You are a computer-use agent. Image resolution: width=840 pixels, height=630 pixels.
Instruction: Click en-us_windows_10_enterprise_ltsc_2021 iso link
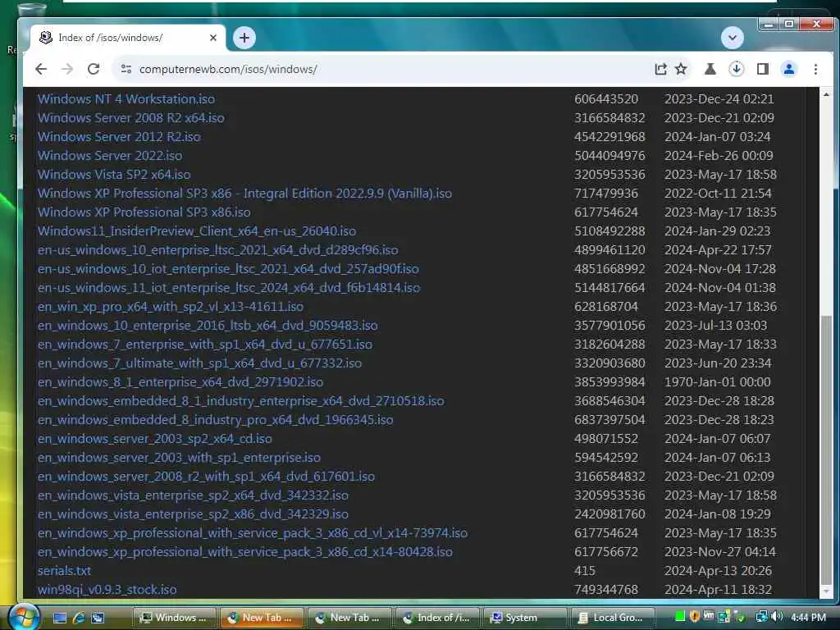pyautogui.click(x=217, y=250)
